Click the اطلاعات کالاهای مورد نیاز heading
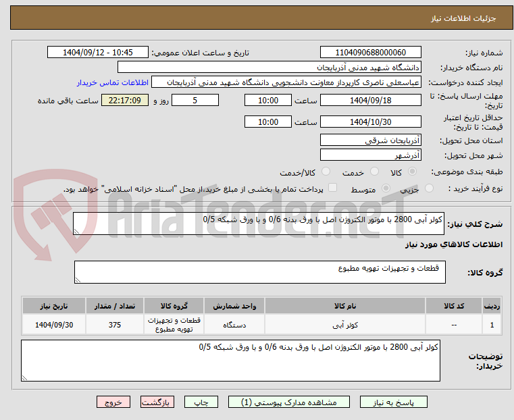This screenshot has height=420, width=514. click(454, 244)
